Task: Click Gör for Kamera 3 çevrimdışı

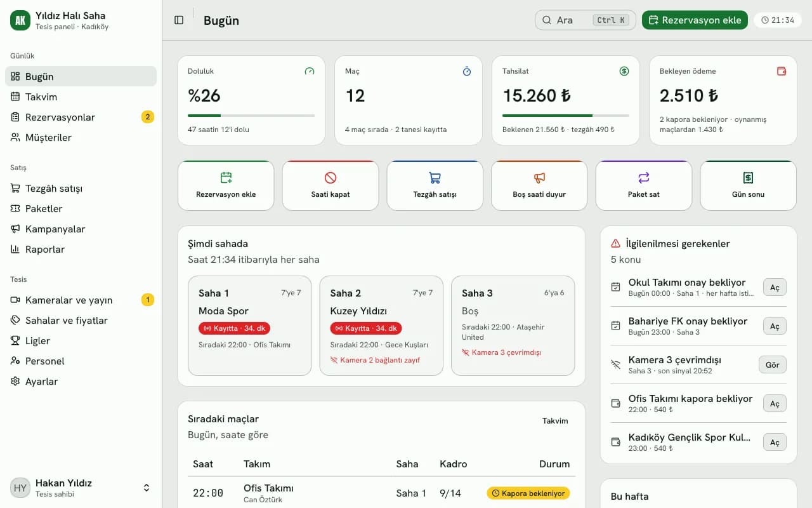Action: tap(773, 364)
